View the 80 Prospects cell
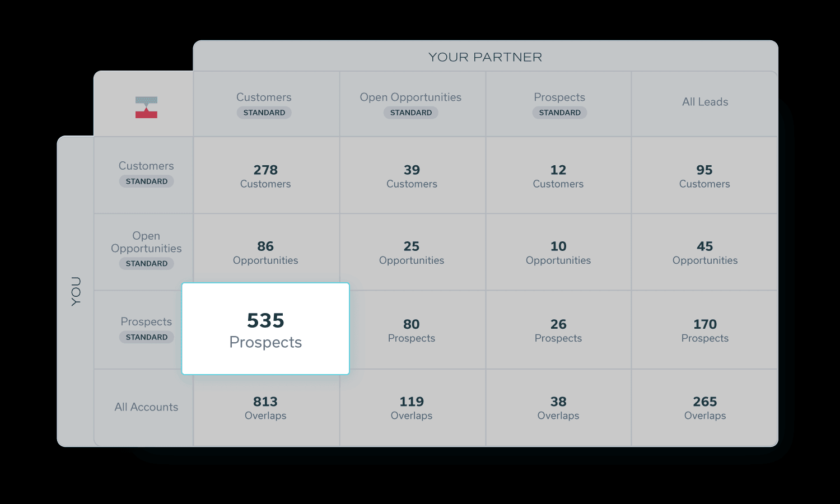840x504 pixels. (x=412, y=330)
